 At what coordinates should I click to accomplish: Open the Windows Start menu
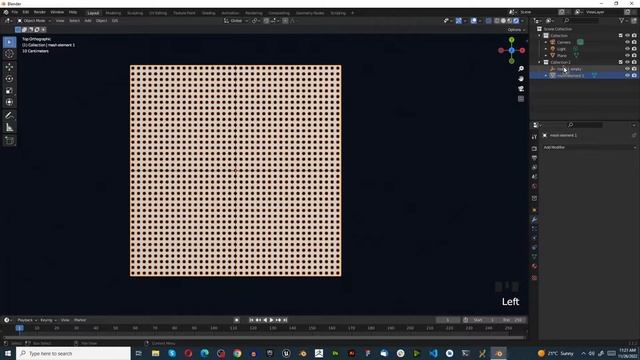8,353
